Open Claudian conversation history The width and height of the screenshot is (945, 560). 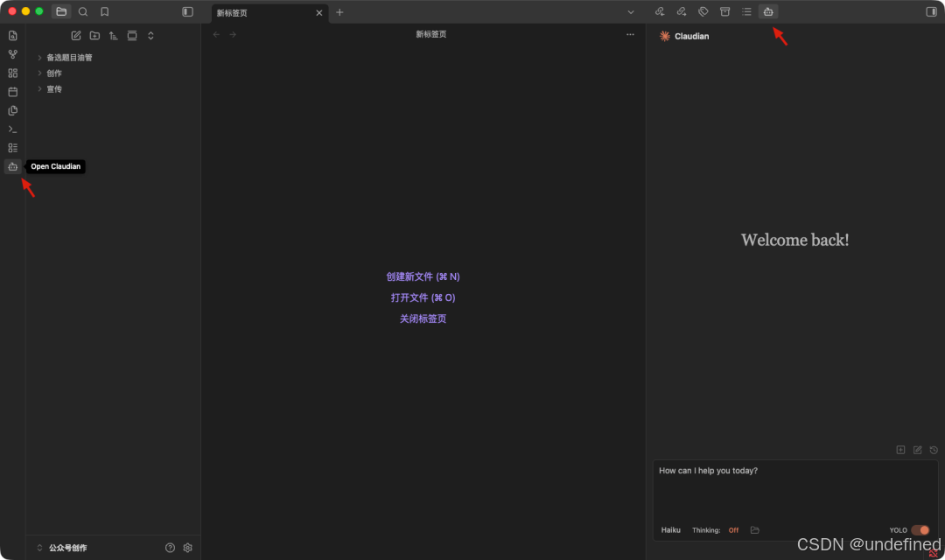[x=934, y=450]
